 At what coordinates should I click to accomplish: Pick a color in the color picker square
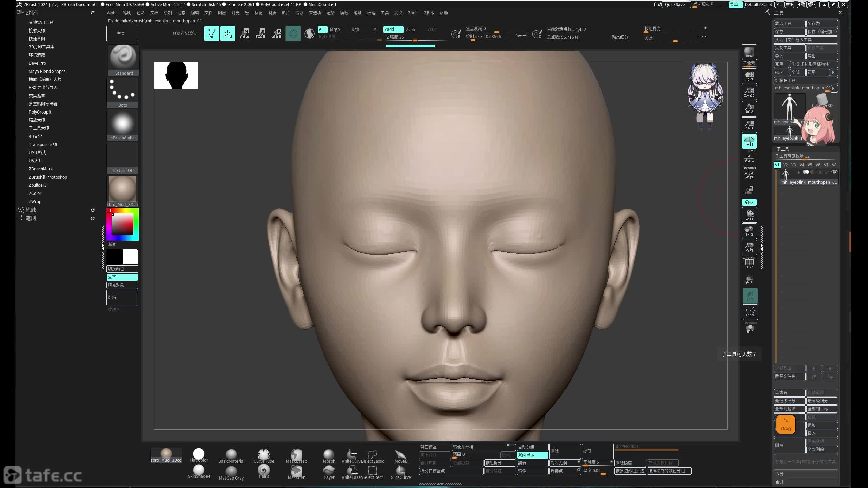point(122,224)
